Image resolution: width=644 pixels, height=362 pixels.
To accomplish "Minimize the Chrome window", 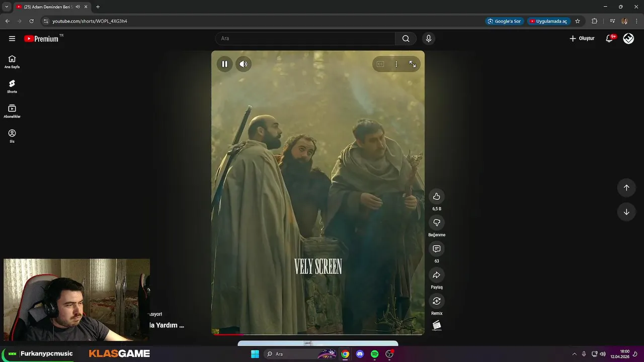I will coord(605,7).
